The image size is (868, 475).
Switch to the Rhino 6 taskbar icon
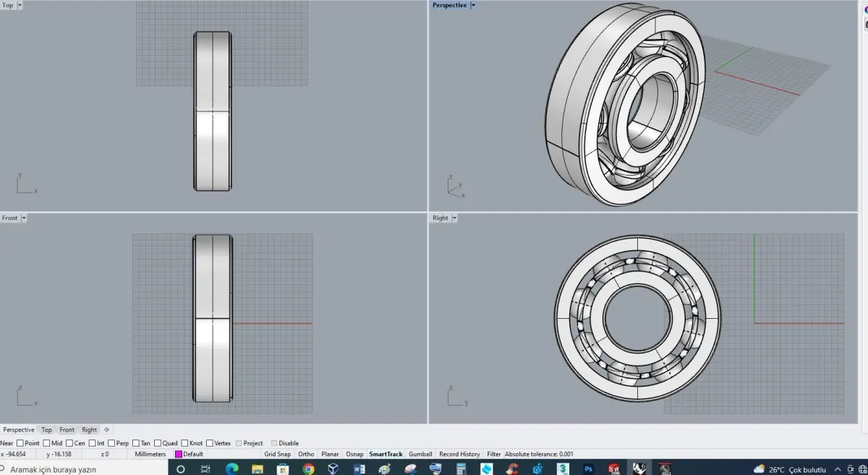[x=639, y=468]
